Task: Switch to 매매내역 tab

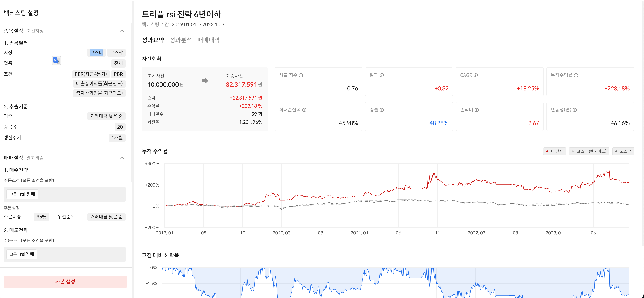Action: click(x=208, y=40)
